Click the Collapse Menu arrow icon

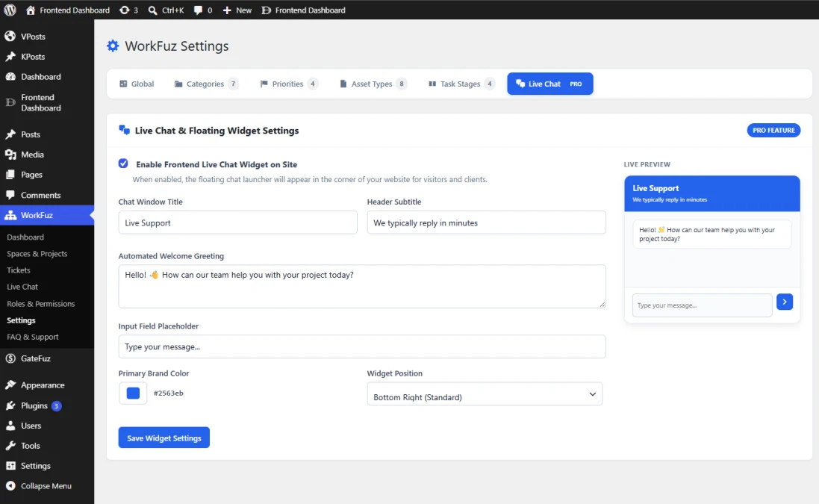click(x=10, y=486)
